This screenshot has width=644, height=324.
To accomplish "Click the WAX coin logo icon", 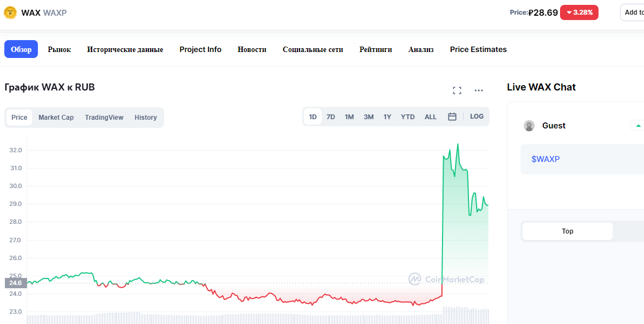I will click(x=10, y=12).
